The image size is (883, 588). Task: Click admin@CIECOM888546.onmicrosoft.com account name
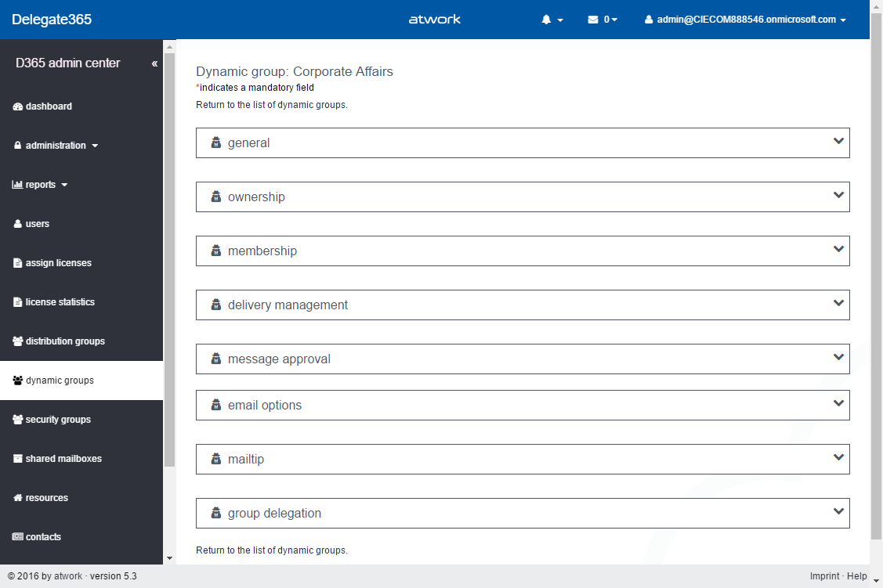click(746, 20)
